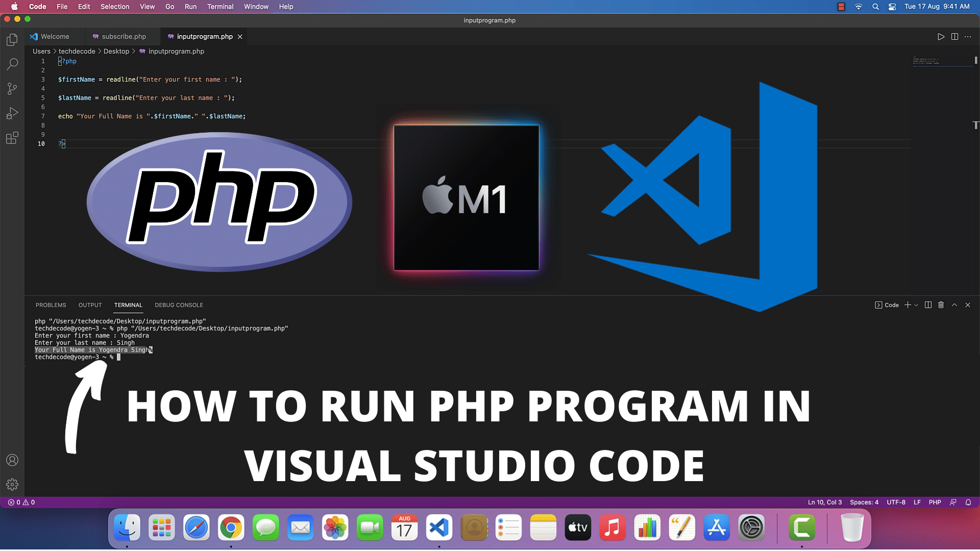
Task: Open the Terminal menu in menu bar
Action: (x=219, y=6)
